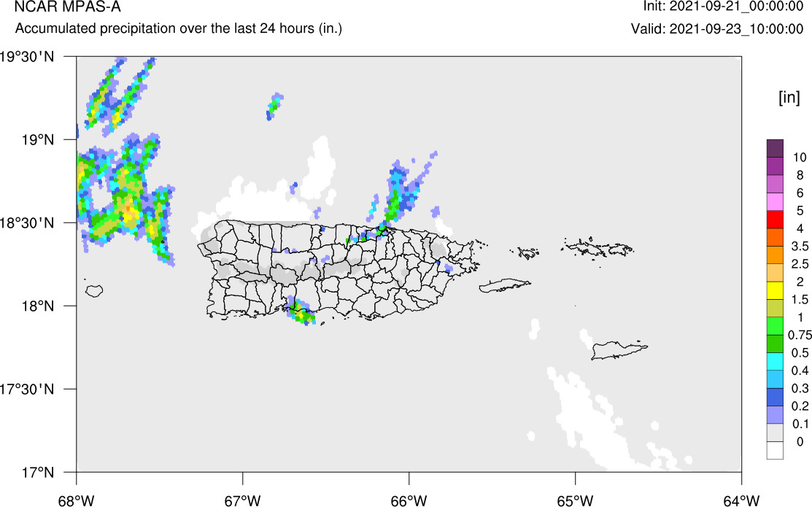Screen dimensions: 812x507
Task: Click the latitude label '17°N'
Action: point(37,472)
